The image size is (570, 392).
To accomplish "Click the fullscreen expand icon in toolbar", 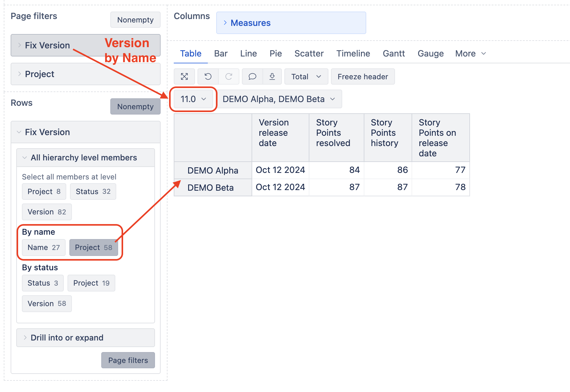I will tap(184, 76).
